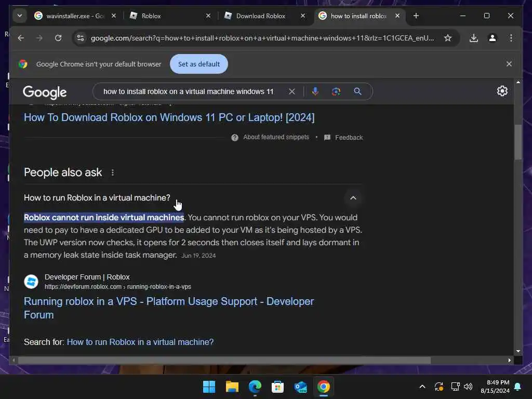This screenshot has height=399, width=532.
Task: Open site information icon in address bar
Action: coord(81,38)
